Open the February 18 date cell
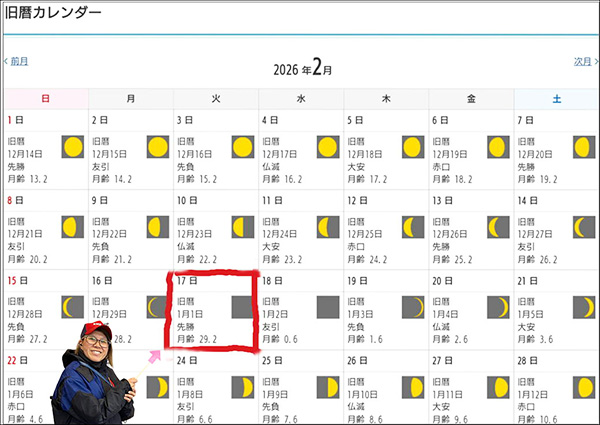This screenshot has height=425, width=600. click(x=300, y=308)
